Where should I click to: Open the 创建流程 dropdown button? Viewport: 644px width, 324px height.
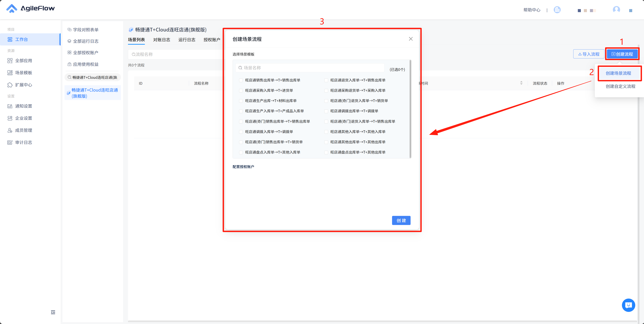pos(622,54)
